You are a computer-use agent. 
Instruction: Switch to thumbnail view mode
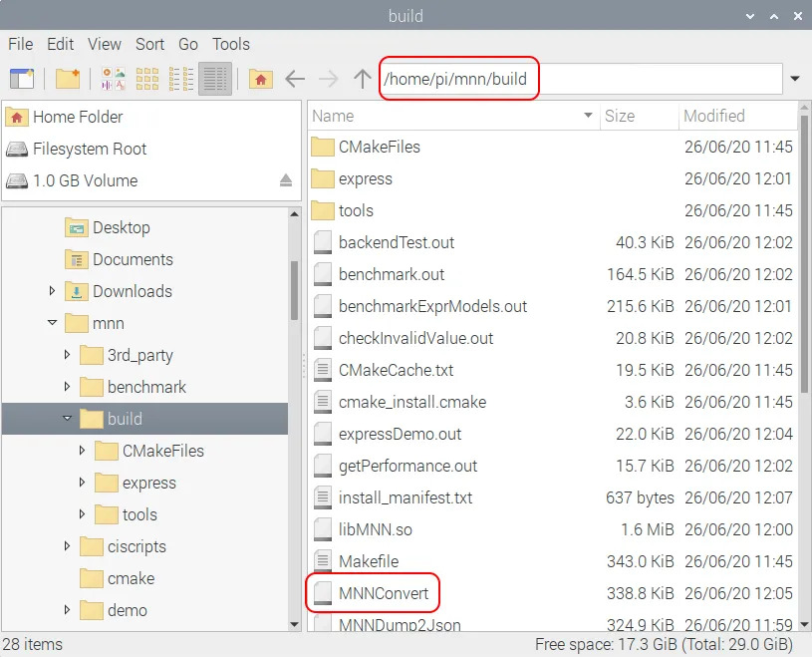pos(114,79)
